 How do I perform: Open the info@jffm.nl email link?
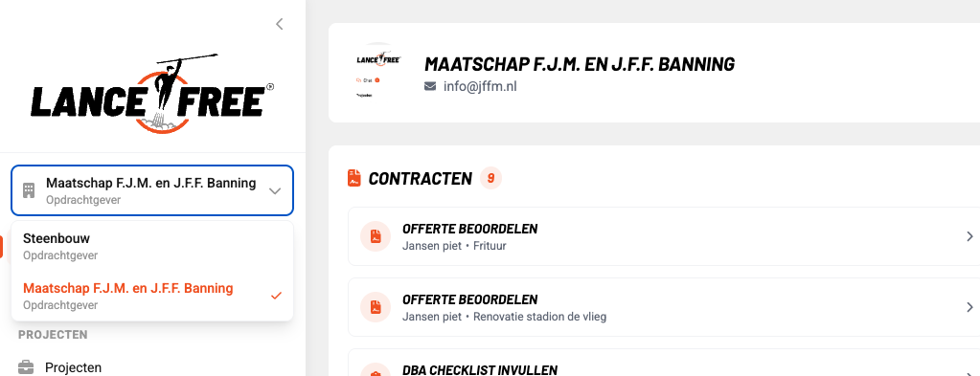[480, 86]
